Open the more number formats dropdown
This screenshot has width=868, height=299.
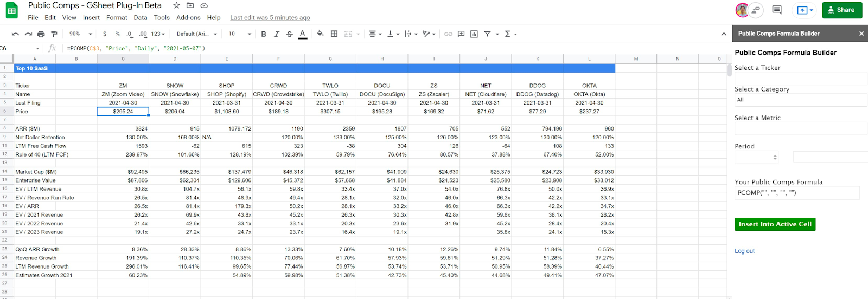(158, 34)
